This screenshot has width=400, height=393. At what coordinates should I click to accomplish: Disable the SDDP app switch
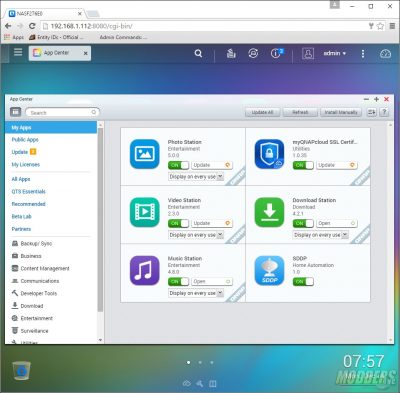tap(303, 282)
